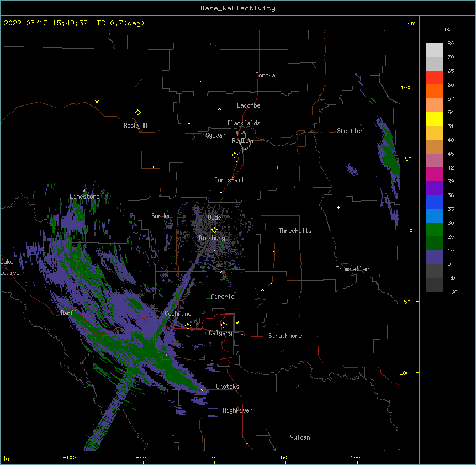Click the Airdrie city label
The image size is (476, 465).
click(x=223, y=297)
